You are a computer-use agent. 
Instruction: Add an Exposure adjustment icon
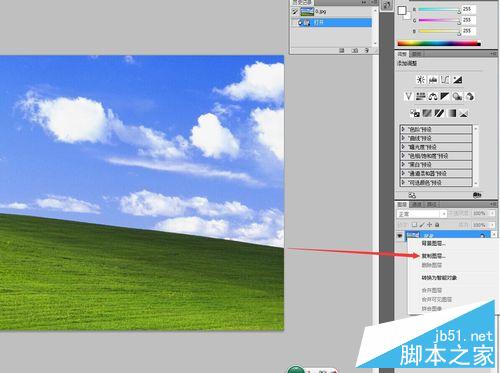click(x=457, y=80)
